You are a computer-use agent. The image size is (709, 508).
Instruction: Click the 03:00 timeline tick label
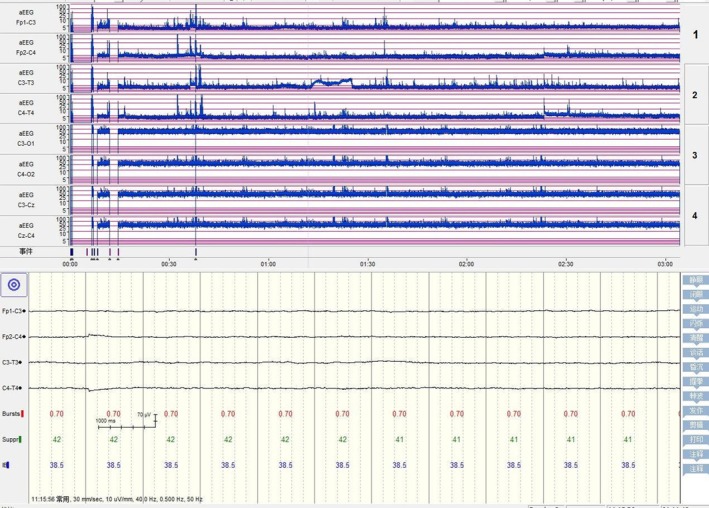665,264
